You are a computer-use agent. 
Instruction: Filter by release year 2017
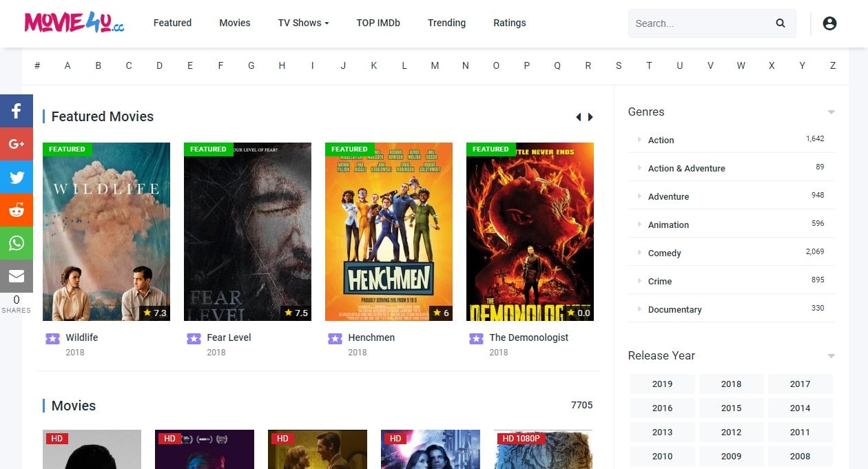pos(800,384)
